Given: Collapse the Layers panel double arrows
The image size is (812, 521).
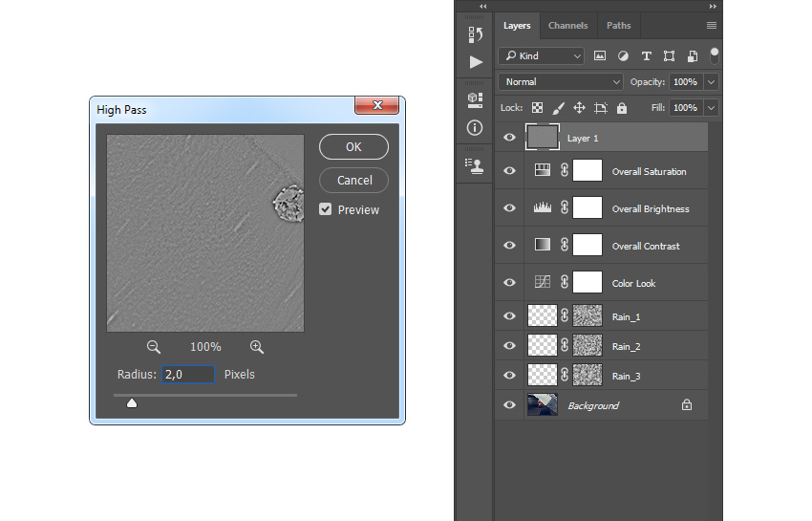Looking at the screenshot, I should click(713, 7).
